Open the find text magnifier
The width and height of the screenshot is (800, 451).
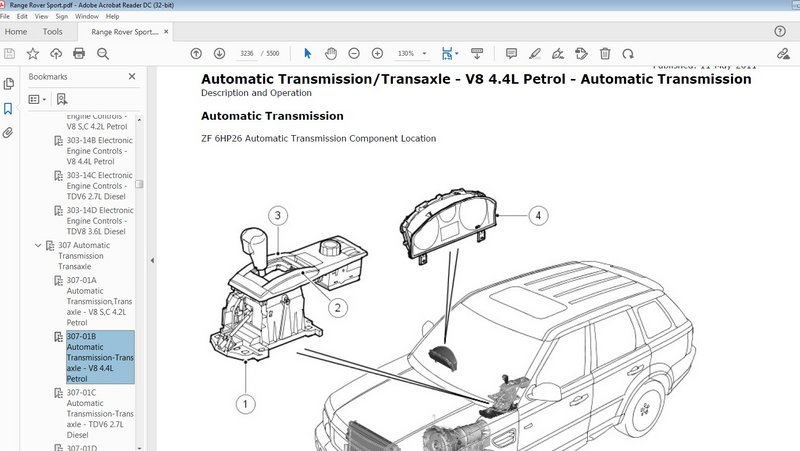(x=103, y=54)
